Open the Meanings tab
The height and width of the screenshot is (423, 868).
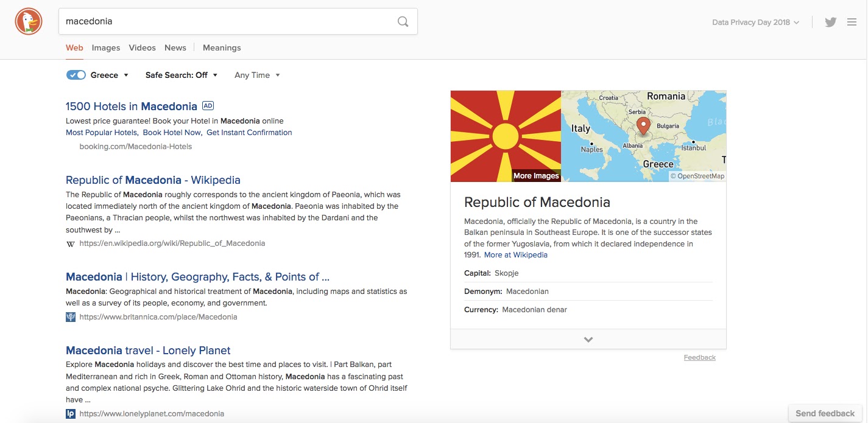click(222, 47)
